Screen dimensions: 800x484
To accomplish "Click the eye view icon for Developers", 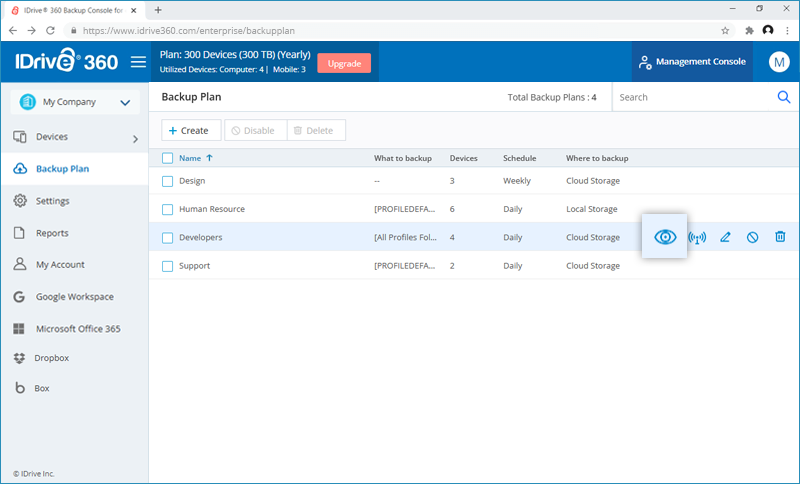I will (x=665, y=237).
